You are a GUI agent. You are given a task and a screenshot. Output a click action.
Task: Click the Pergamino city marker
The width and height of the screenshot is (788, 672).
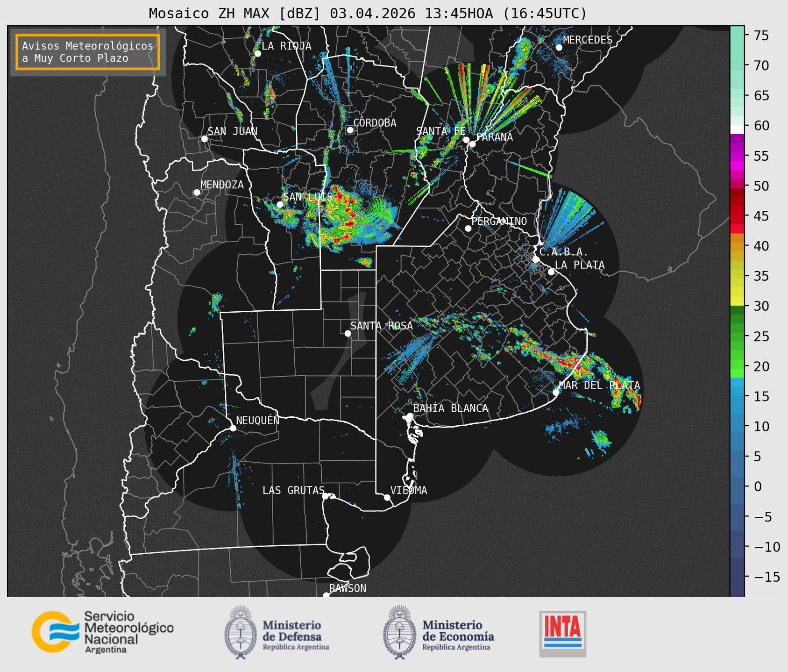(468, 229)
